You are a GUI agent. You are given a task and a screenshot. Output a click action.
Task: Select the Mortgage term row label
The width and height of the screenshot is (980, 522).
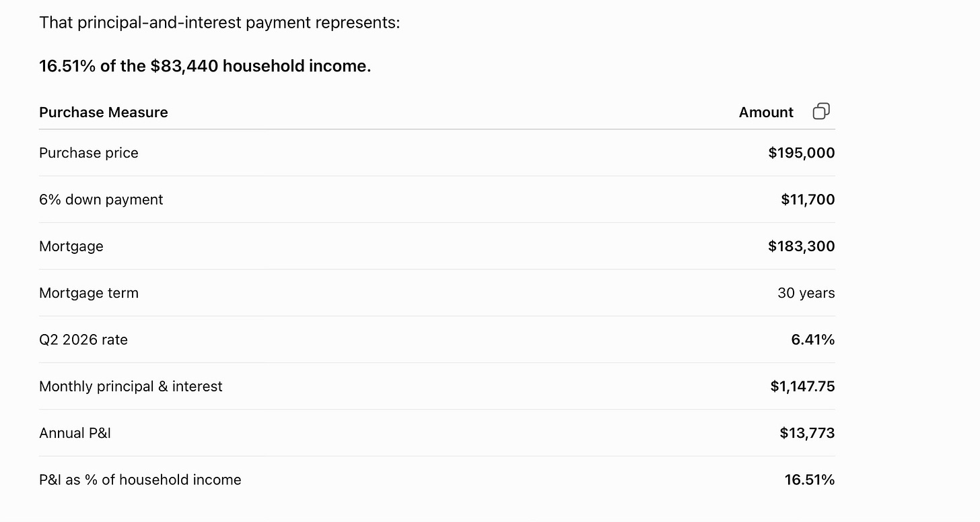click(89, 293)
